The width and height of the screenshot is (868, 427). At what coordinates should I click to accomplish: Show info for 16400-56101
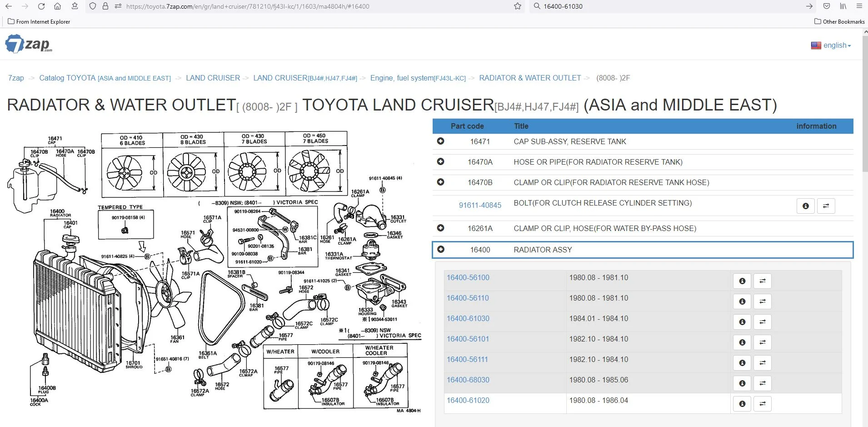click(x=742, y=342)
